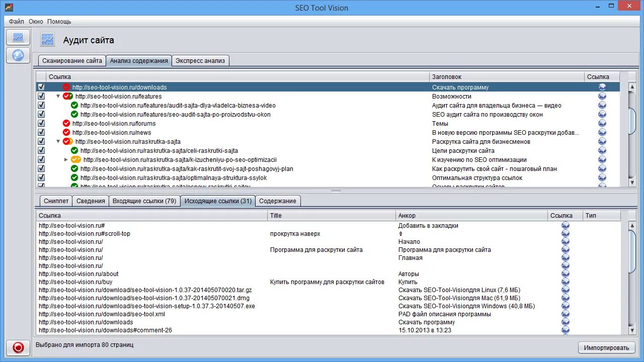Image resolution: width=644 pixels, height=362 pixels.
Task: Sort upper table by Заголовок column
Action: coord(507,76)
